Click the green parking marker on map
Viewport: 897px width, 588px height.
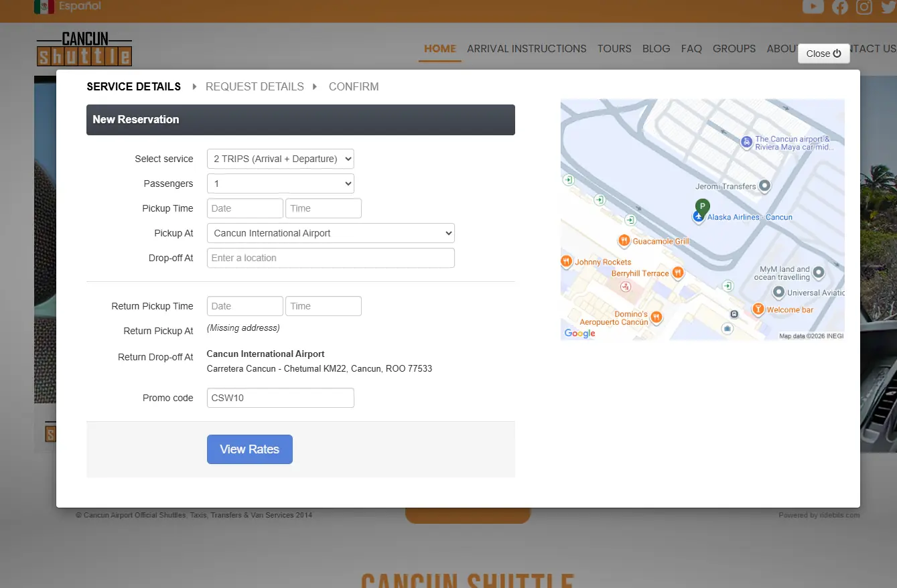coord(702,206)
